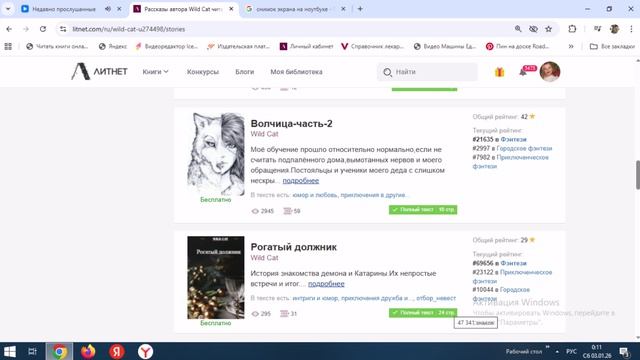Mute the Недавно прослушанные tab speaker icon
Image resolution: width=640 pixels, height=360 pixels.
pyautogui.click(x=108, y=9)
